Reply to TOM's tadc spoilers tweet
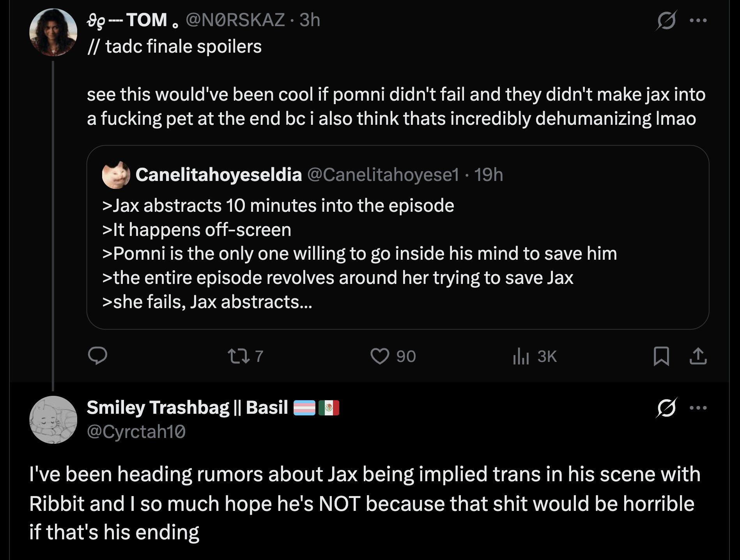740x560 pixels. tap(97, 356)
